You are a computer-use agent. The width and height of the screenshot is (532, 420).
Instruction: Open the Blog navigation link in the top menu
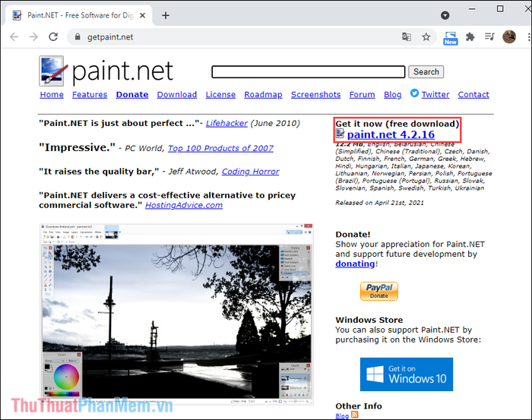pos(393,95)
